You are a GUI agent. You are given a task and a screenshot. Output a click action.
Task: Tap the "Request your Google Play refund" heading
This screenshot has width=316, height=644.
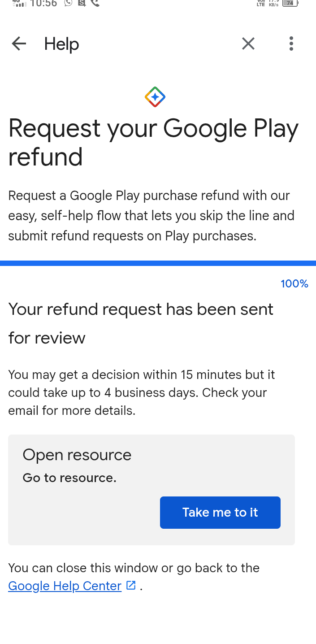coord(153,143)
